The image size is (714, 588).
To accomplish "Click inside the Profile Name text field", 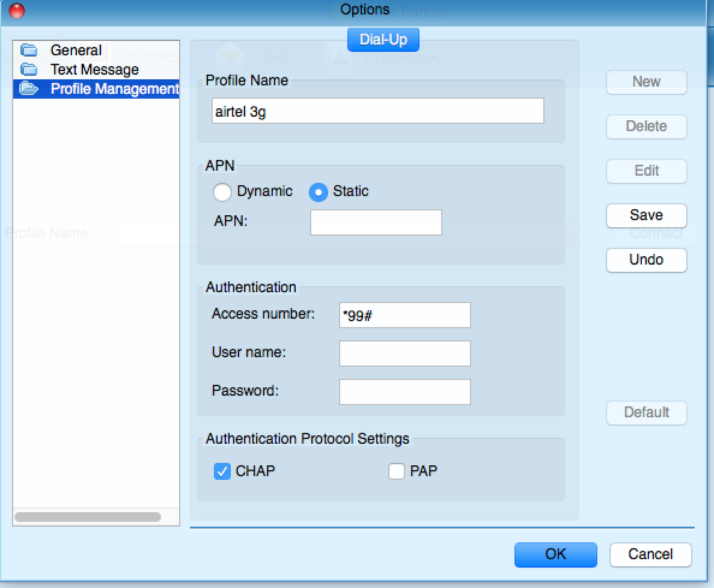I will 377,111.
